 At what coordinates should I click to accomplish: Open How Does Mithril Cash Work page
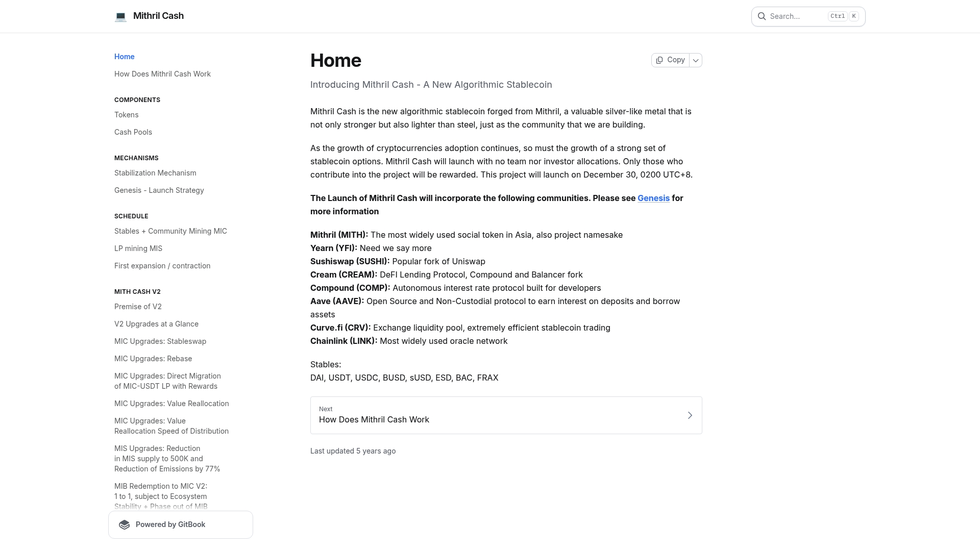point(162,74)
